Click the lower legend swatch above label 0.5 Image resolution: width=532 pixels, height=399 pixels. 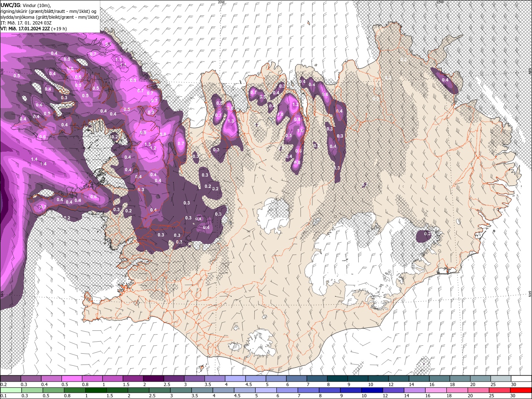(53, 390)
